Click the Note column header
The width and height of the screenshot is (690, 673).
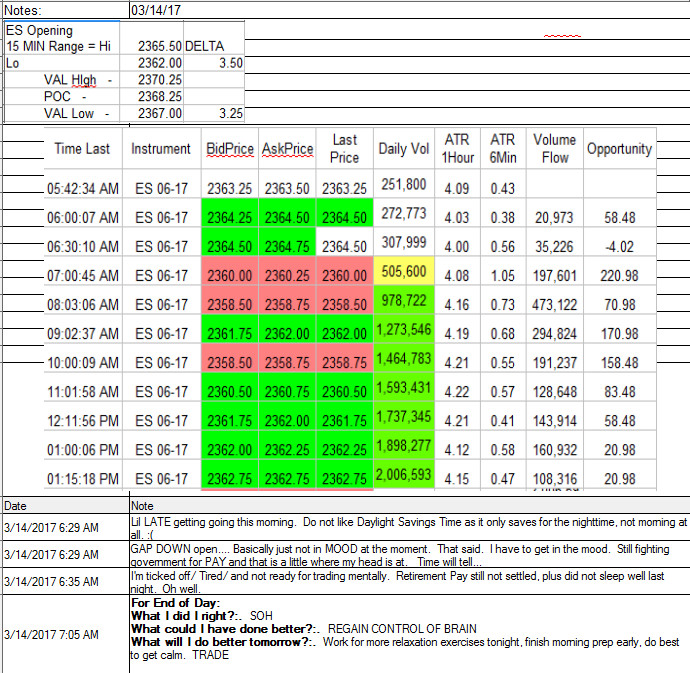[x=409, y=506]
